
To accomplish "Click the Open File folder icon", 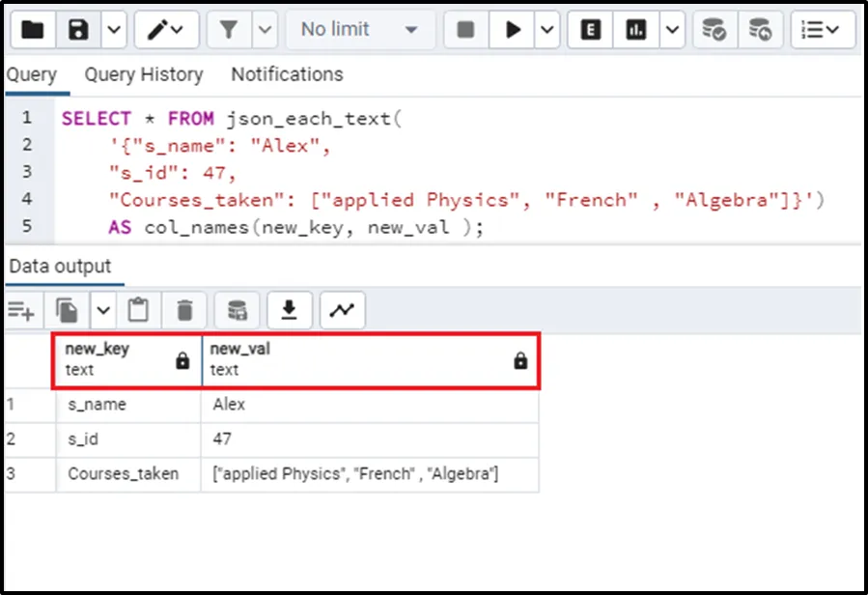I will pos(33,30).
